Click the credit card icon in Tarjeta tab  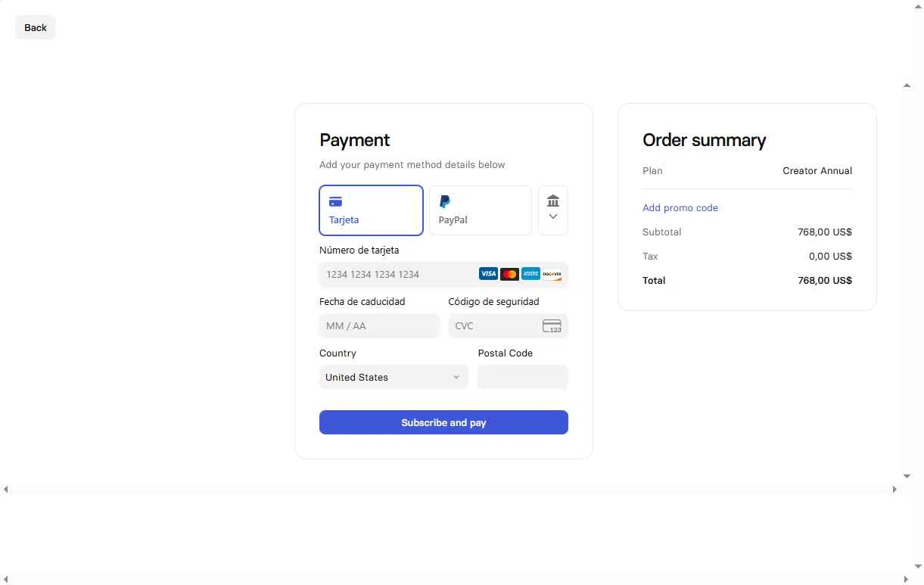click(335, 202)
